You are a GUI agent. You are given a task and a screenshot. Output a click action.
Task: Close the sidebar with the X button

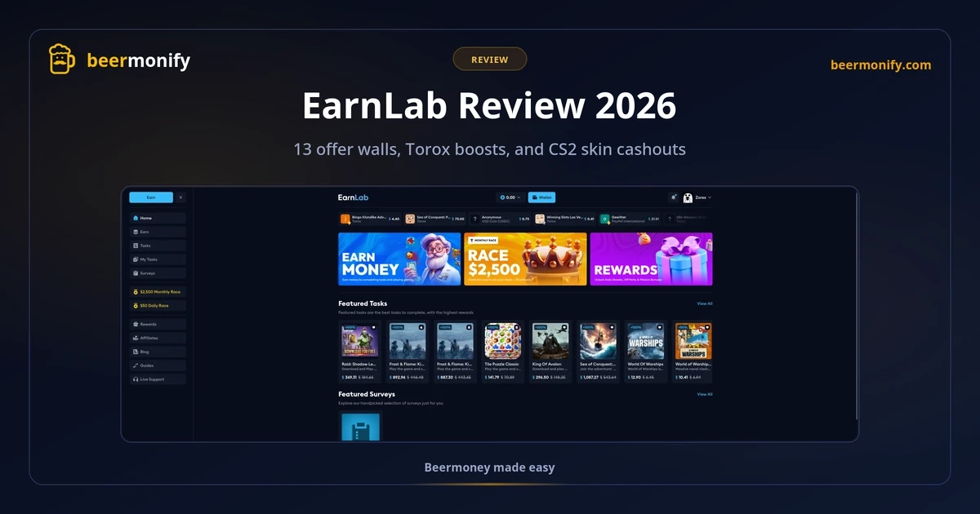point(181,197)
